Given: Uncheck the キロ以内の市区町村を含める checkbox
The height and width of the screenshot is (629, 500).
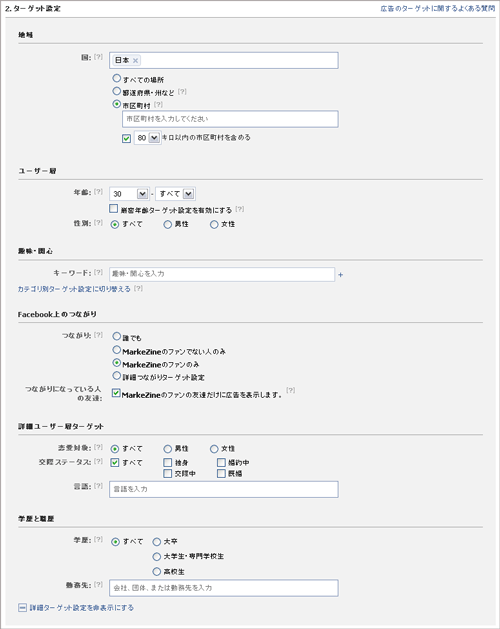Looking at the screenshot, I should 126,138.
